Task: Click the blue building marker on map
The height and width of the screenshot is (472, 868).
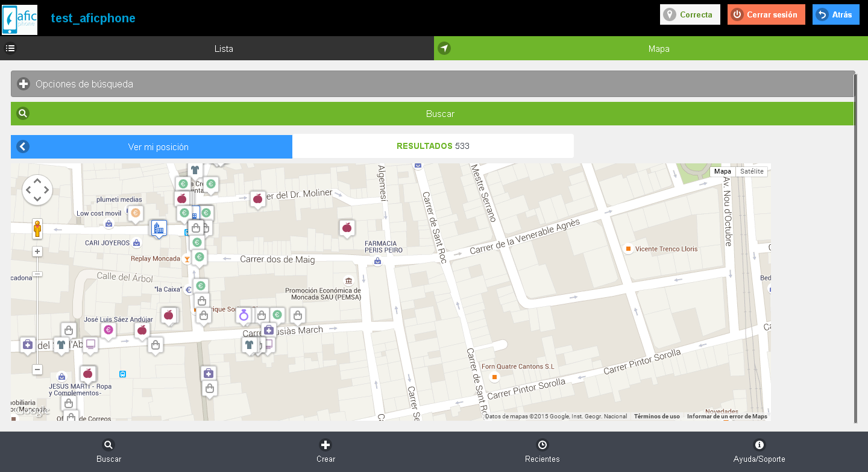Action: click(159, 228)
